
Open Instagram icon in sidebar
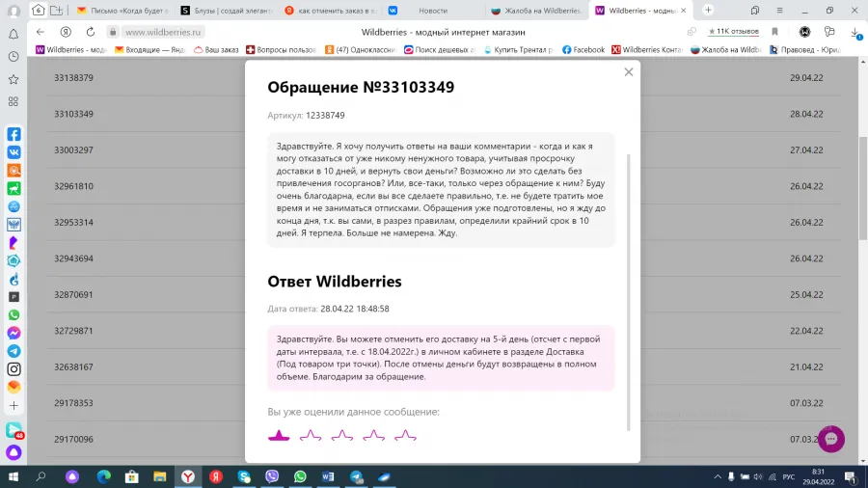coord(14,369)
